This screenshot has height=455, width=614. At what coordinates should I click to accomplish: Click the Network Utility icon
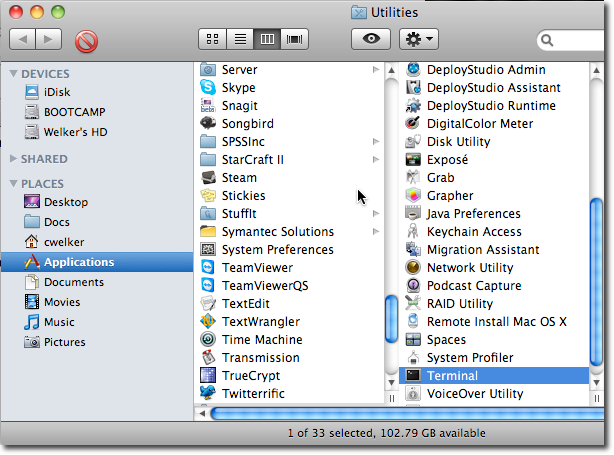(413, 267)
